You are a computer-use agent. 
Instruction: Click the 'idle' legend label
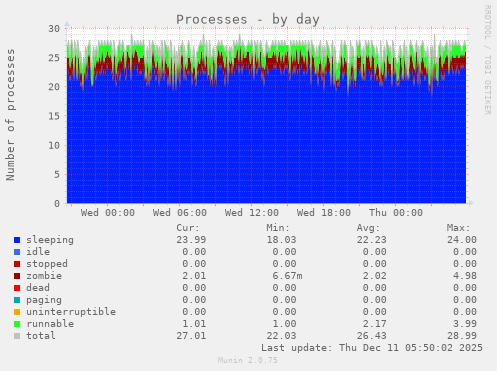coord(38,252)
